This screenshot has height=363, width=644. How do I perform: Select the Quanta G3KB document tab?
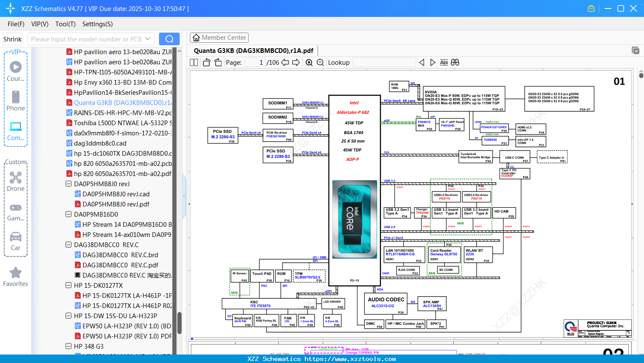[253, 51]
